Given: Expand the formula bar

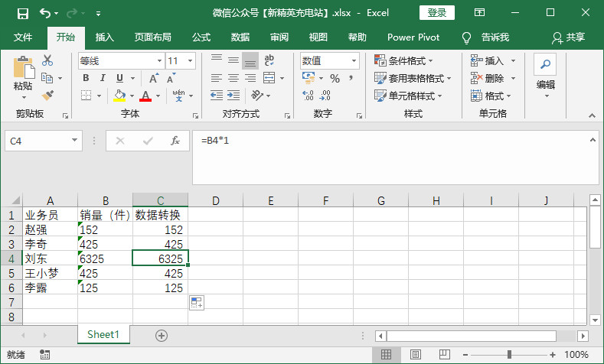Looking at the screenshot, I should (593, 140).
